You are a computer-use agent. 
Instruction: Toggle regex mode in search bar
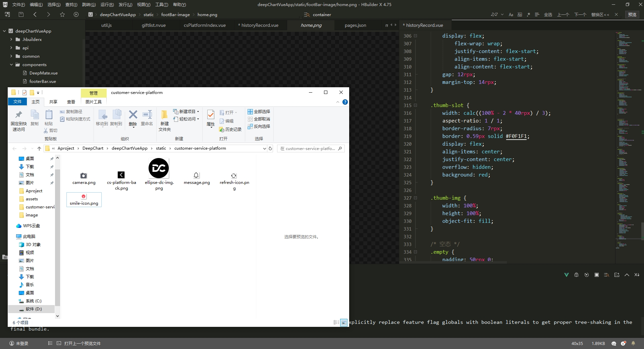pos(528,14)
